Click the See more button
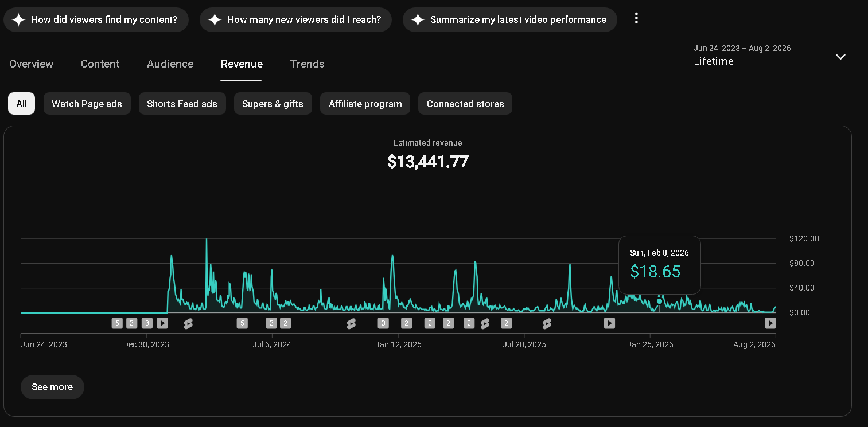Image resolution: width=868 pixels, height=427 pixels. pyautogui.click(x=52, y=387)
